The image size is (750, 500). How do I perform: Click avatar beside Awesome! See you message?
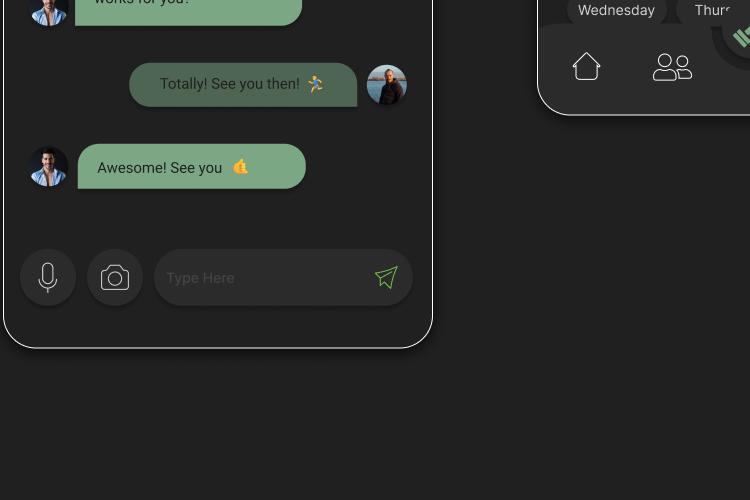[48, 167]
